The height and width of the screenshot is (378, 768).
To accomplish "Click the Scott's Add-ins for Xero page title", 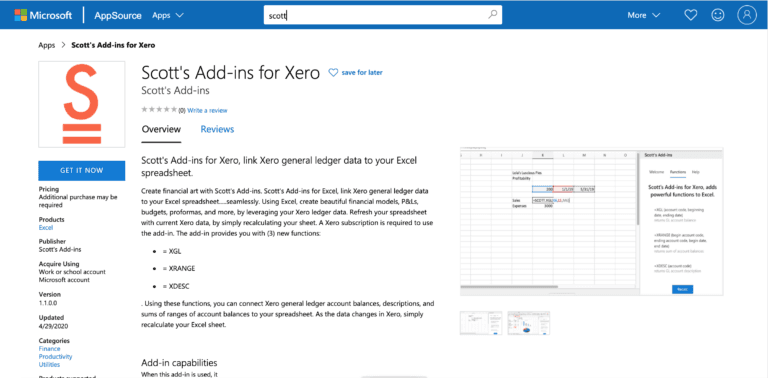I will pos(230,72).
